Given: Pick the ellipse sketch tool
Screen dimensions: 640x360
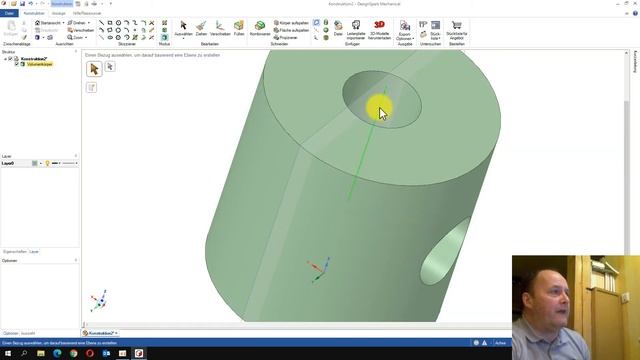Looking at the screenshot, I should [110, 38].
